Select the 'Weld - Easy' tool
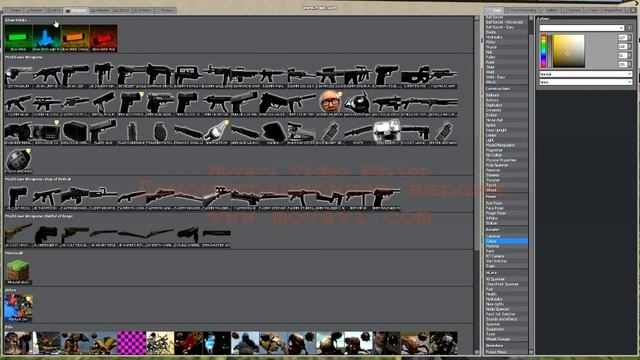 click(x=506, y=77)
